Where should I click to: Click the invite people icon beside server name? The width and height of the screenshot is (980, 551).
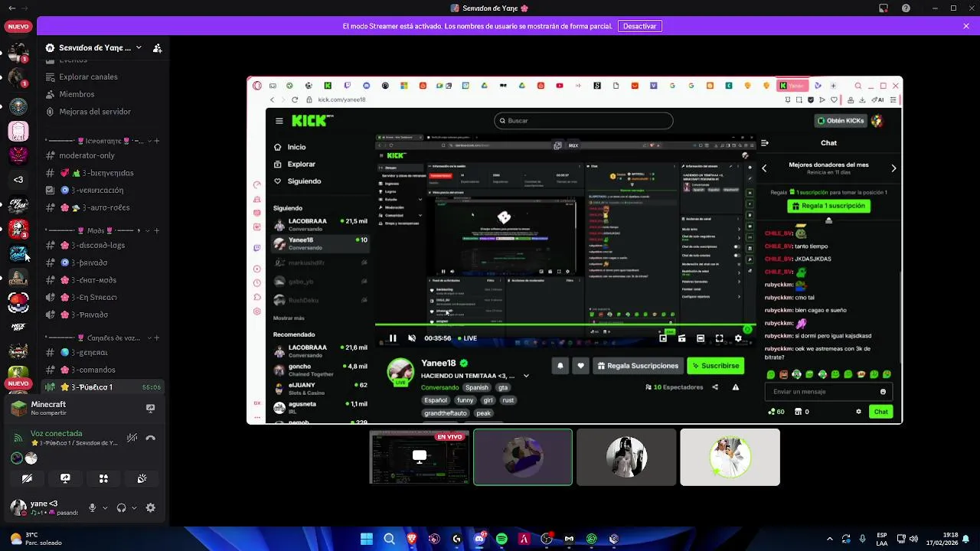click(157, 47)
